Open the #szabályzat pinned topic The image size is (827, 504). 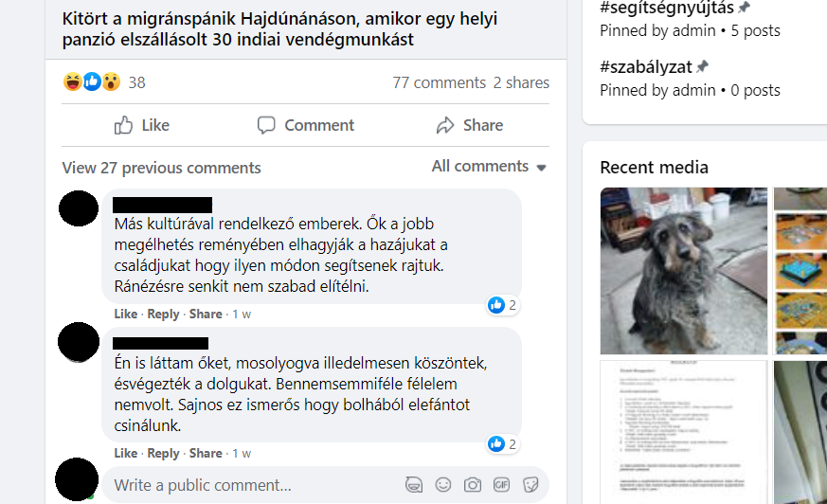pos(645,67)
